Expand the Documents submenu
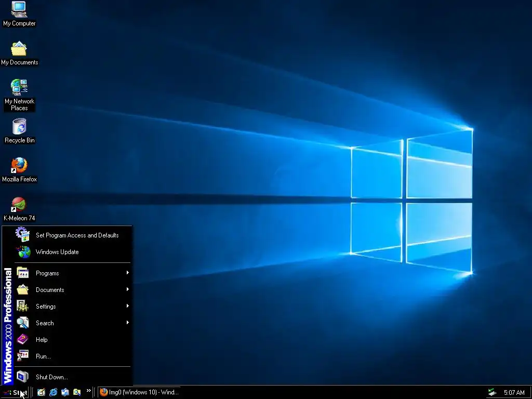The width and height of the screenshot is (532, 399). 73,290
